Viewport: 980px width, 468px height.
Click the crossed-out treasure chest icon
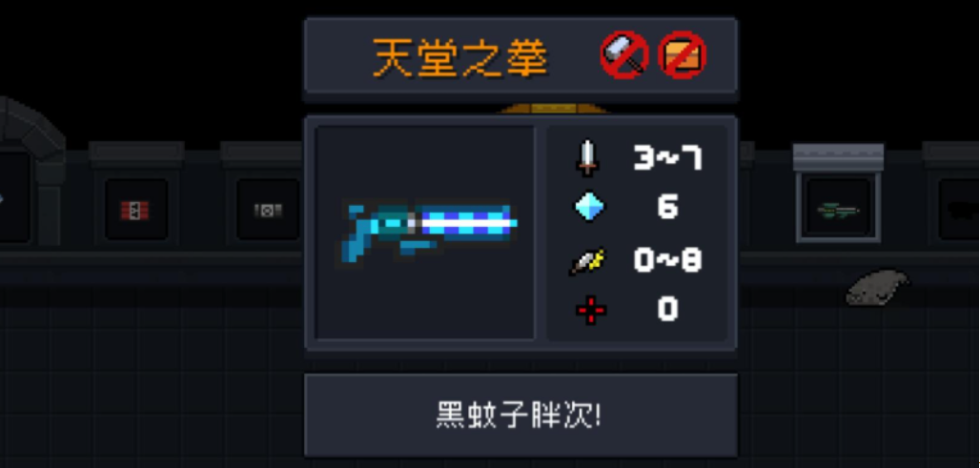click(684, 55)
